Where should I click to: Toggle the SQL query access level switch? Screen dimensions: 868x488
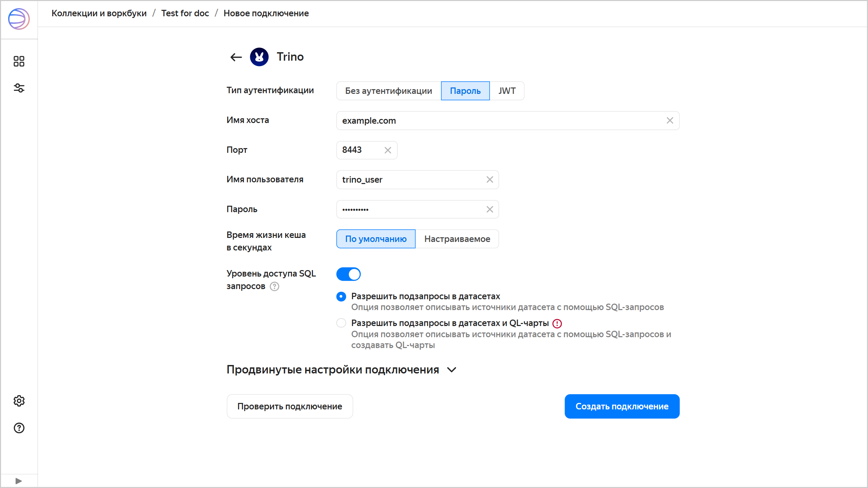point(348,274)
